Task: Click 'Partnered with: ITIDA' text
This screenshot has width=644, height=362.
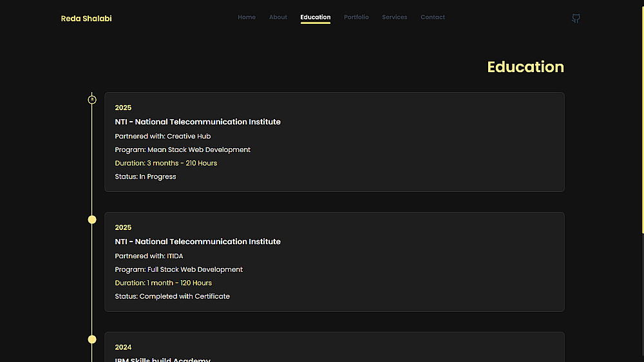Action: coord(149,256)
